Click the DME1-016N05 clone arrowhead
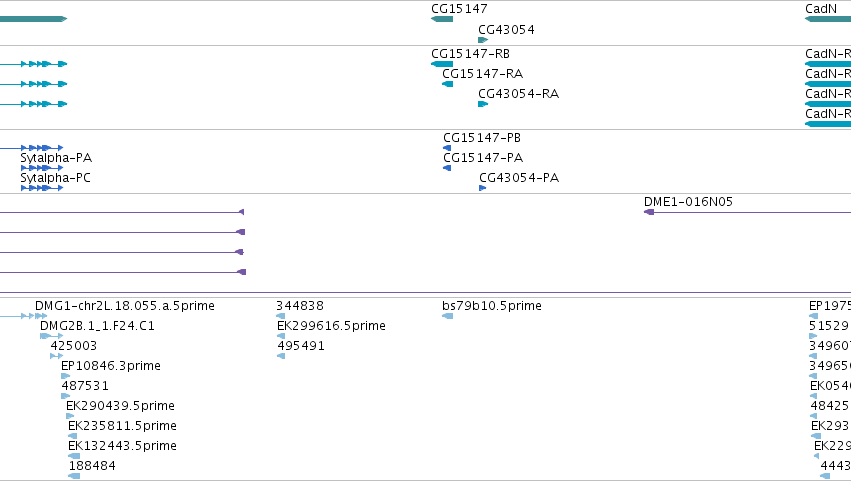This screenshot has height=481, width=851. 649,212
